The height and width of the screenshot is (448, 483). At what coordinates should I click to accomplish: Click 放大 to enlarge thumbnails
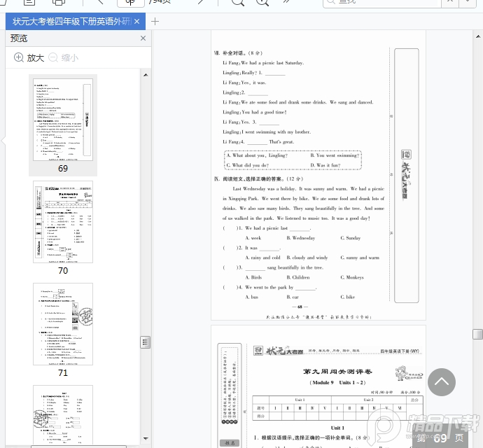click(x=29, y=57)
